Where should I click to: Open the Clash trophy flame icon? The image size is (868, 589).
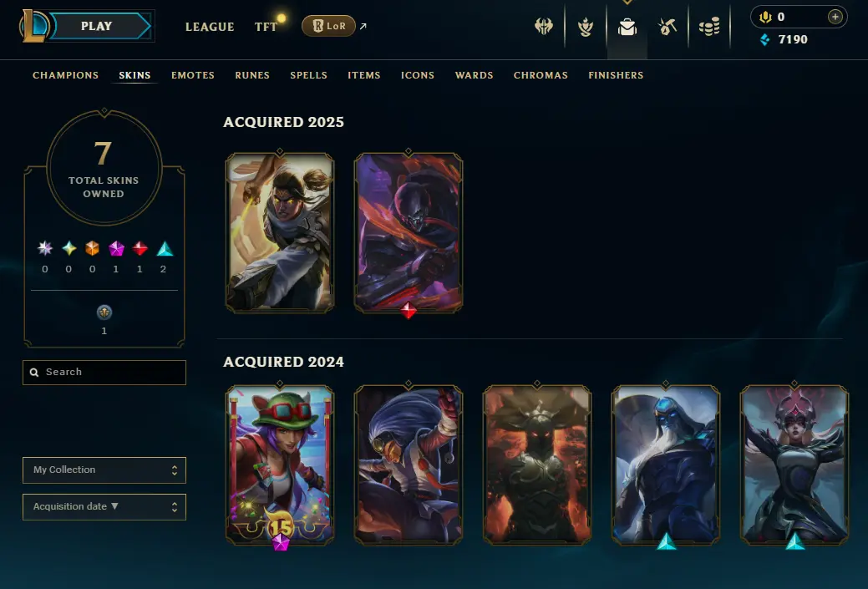586,27
